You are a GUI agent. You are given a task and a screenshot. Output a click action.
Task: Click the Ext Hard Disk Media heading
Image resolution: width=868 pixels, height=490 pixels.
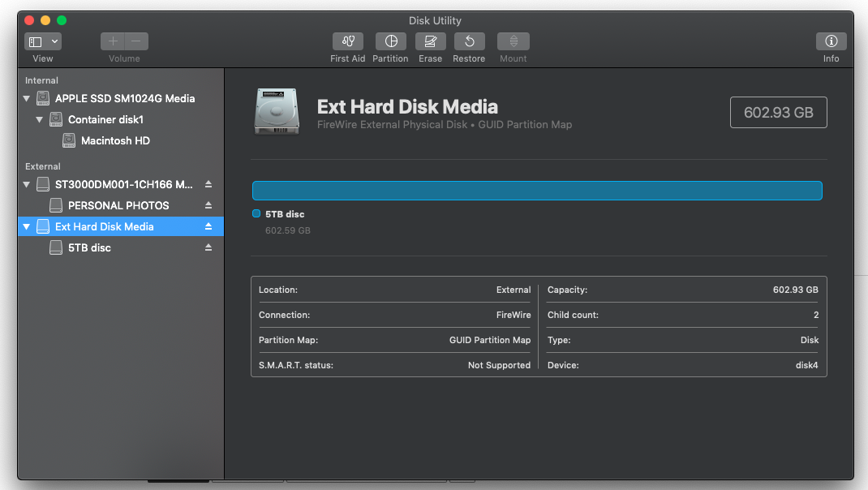[407, 106]
